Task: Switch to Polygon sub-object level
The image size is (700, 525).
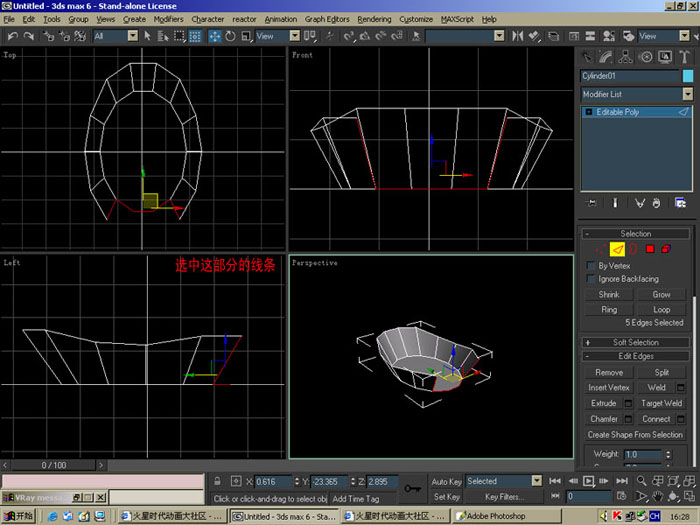Action: click(x=650, y=249)
